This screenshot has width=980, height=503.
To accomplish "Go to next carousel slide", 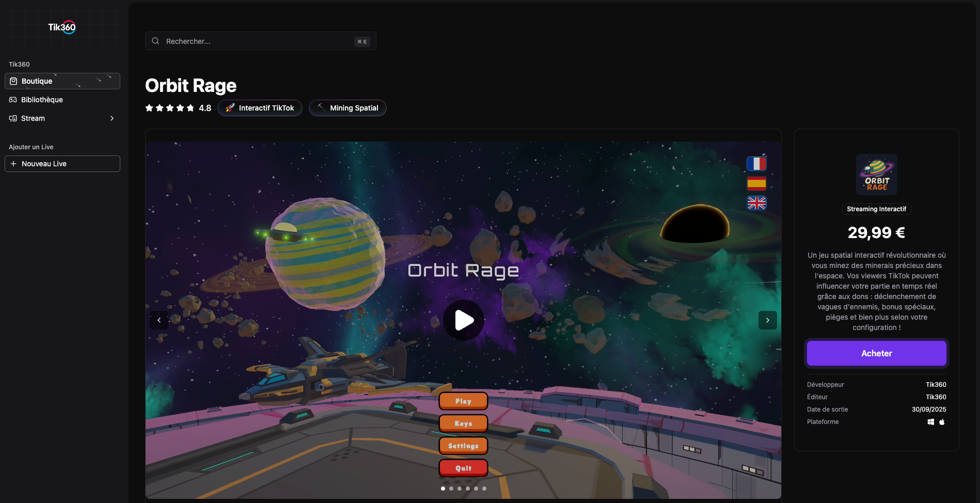I will point(767,320).
